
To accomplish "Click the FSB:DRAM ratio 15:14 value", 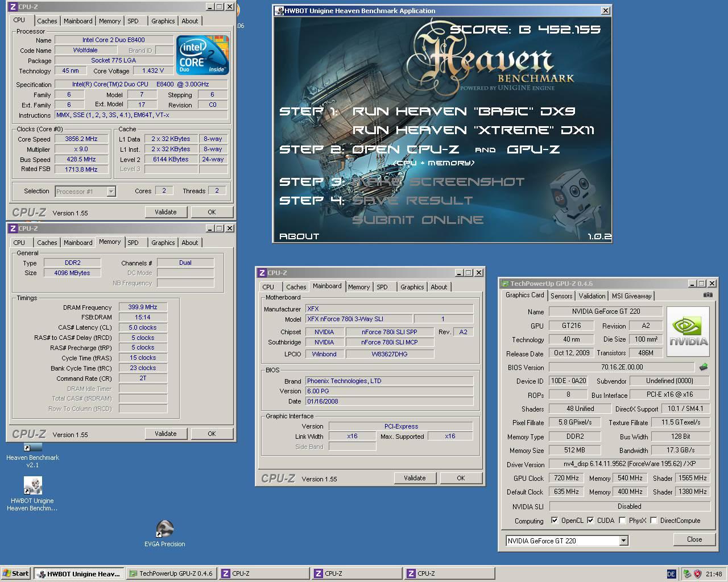I will click(143, 317).
